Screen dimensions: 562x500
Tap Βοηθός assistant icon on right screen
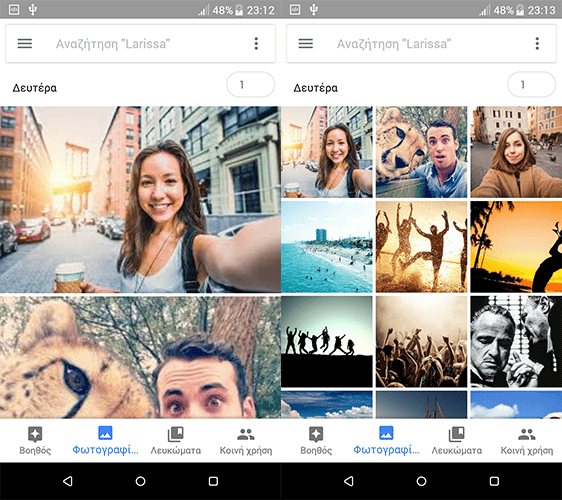click(x=316, y=441)
